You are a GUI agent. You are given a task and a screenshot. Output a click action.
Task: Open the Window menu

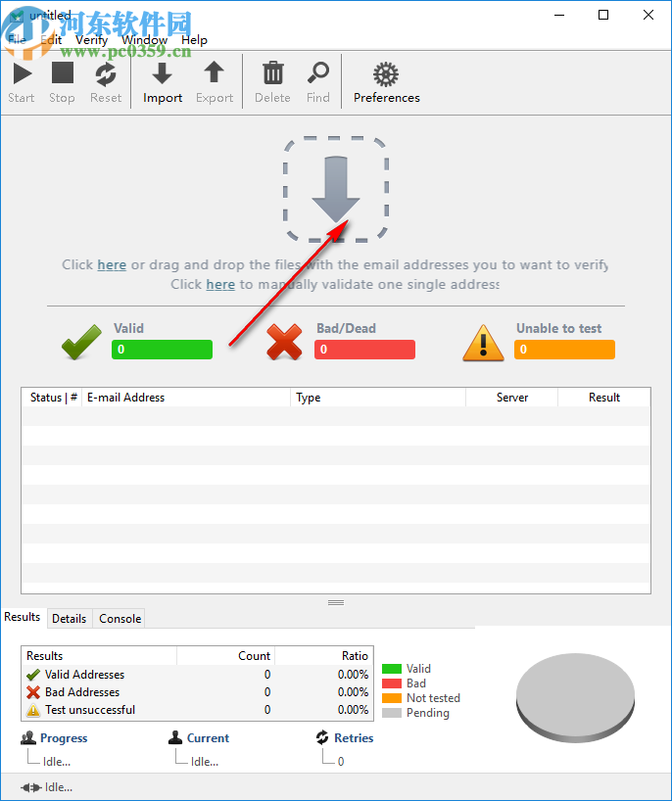point(145,40)
